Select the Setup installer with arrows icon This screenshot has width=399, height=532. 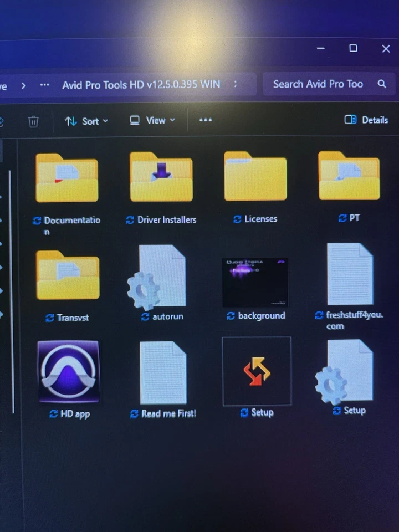[257, 371]
